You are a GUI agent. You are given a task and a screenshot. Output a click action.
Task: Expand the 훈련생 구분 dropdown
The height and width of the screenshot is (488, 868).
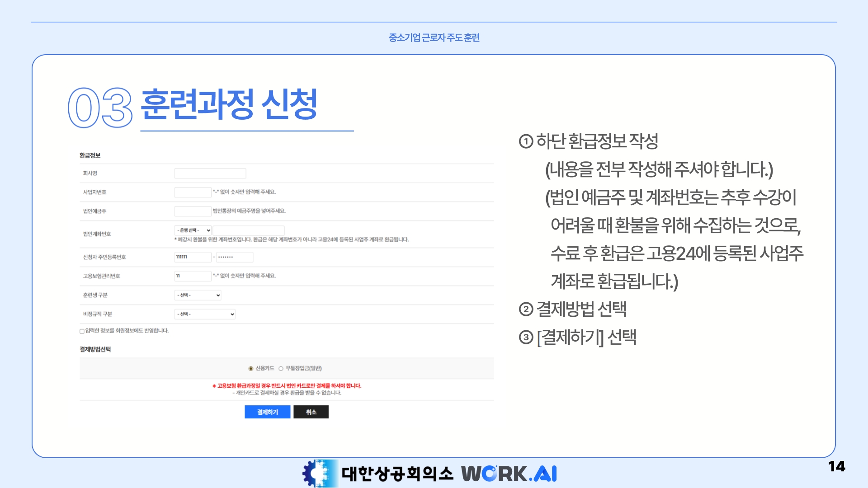point(198,295)
